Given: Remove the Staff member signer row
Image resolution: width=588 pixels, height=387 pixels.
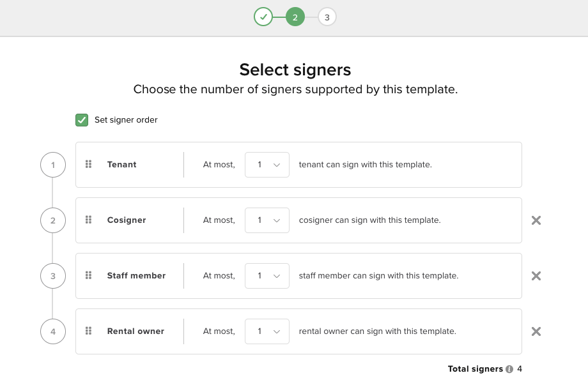Looking at the screenshot, I should (x=536, y=276).
